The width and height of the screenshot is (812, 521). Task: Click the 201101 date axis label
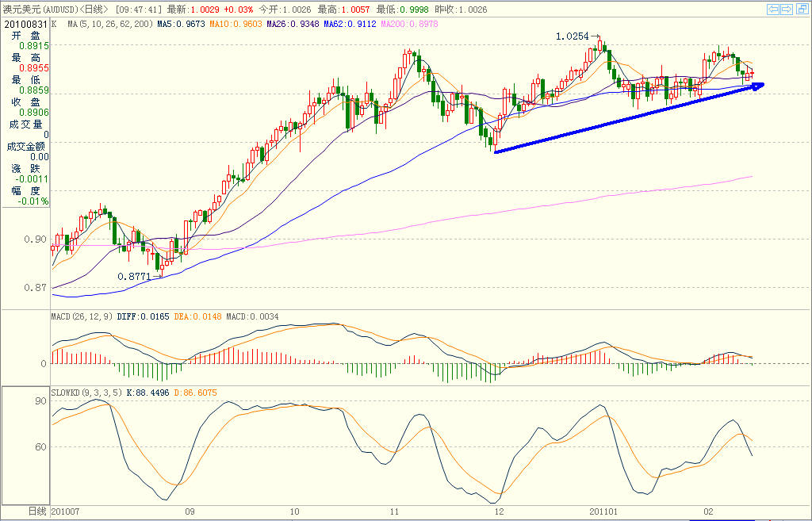coord(603,511)
